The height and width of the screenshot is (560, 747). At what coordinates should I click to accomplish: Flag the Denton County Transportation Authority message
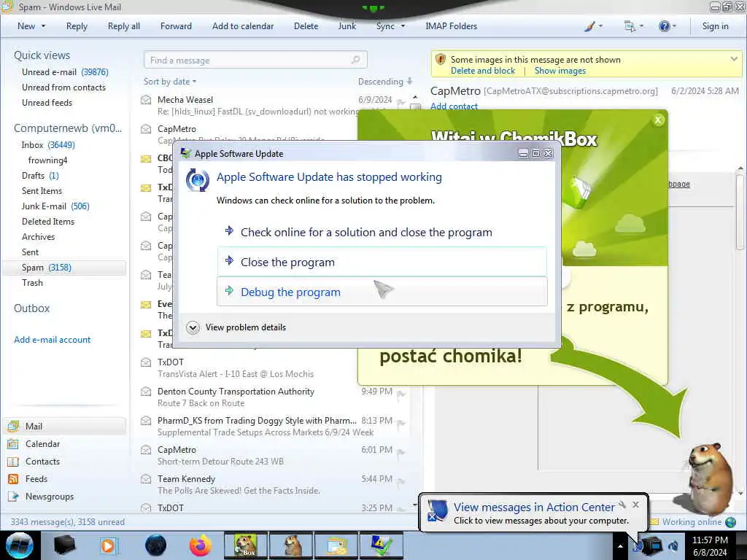401,394
